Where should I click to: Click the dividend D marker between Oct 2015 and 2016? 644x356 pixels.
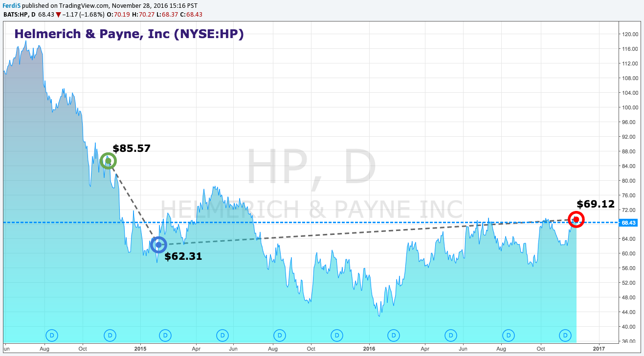337,335
